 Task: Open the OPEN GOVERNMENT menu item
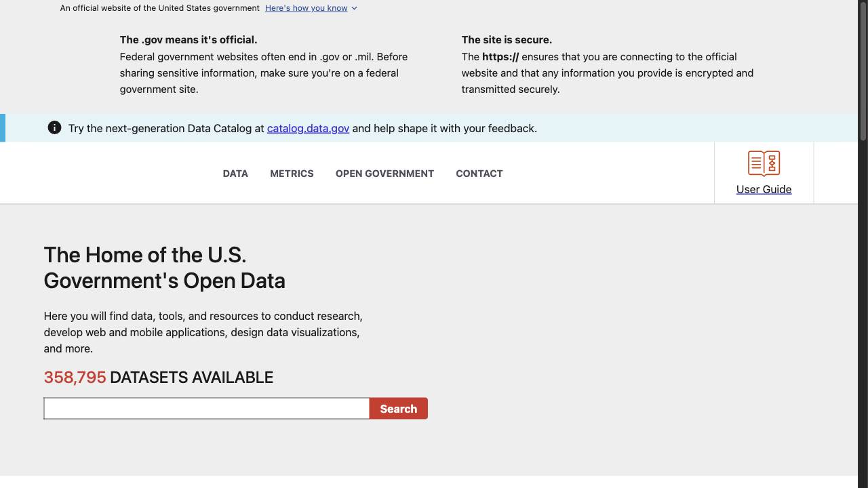384,174
